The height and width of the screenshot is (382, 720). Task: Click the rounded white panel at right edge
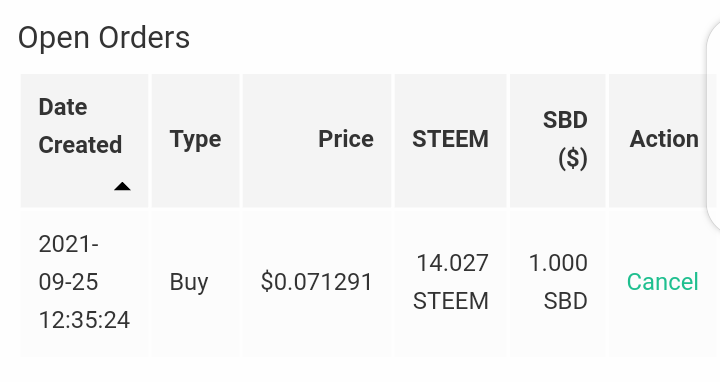[x=713, y=124]
